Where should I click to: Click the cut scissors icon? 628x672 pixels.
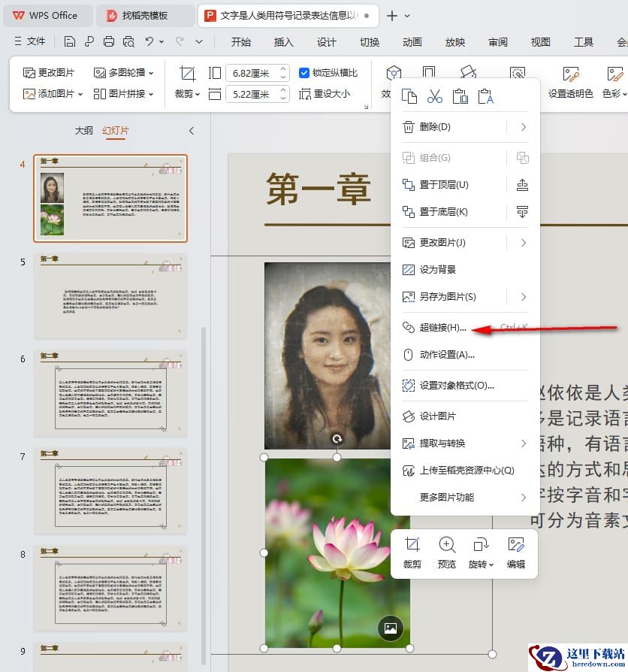click(435, 96)
